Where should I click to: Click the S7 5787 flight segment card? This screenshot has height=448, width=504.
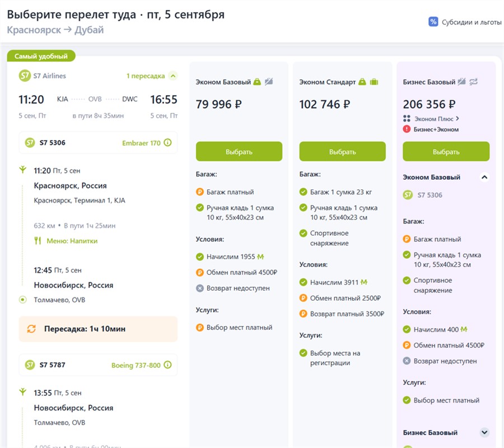tap(98, 365)
